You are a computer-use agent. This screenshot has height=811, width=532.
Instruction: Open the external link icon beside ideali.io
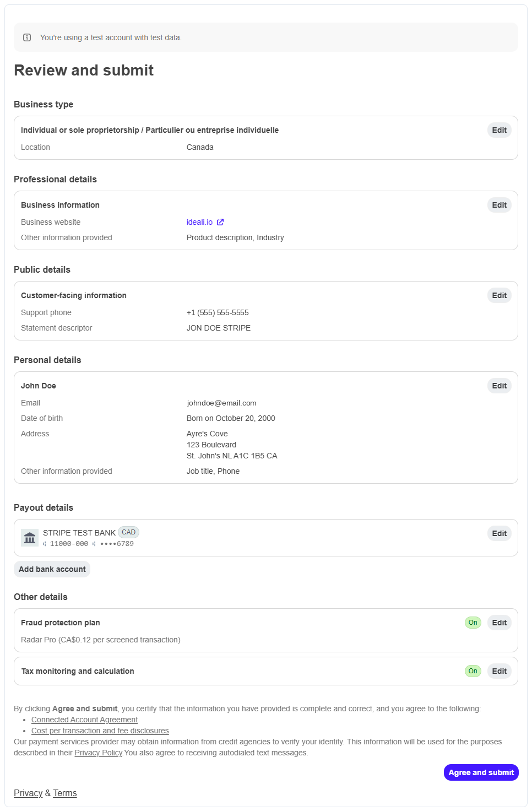pyautogui.click(x=220, y=222)
